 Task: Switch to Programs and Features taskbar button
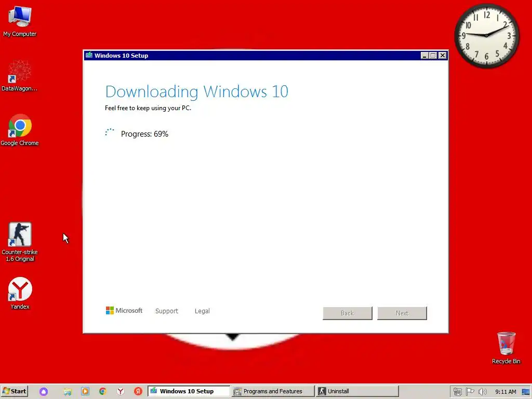click(x=273, y=391)
